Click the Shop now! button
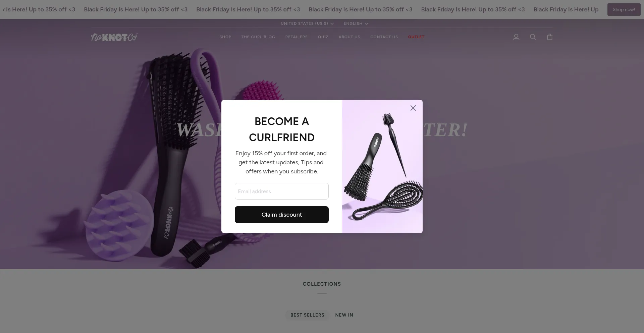644x333 pixels. [624, 9]
